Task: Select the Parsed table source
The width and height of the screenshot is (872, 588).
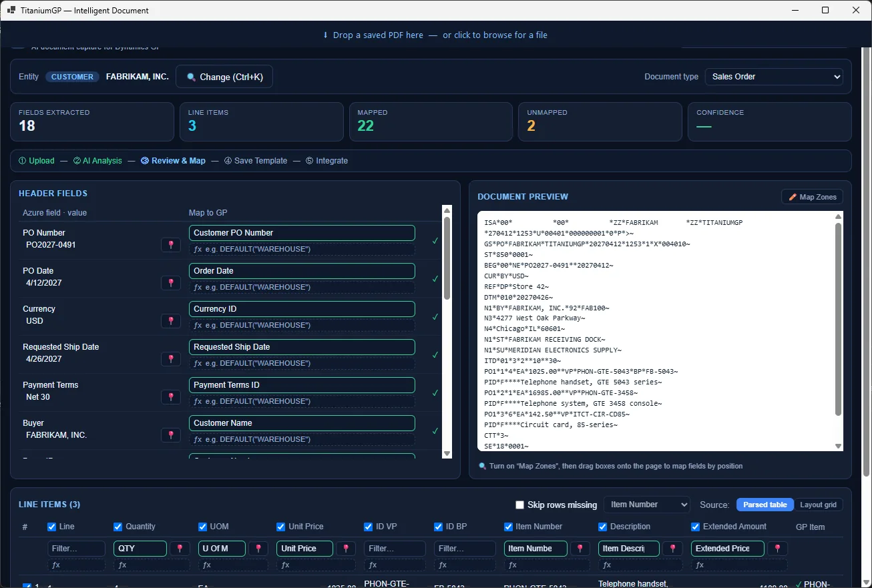Action: (765, 505)
